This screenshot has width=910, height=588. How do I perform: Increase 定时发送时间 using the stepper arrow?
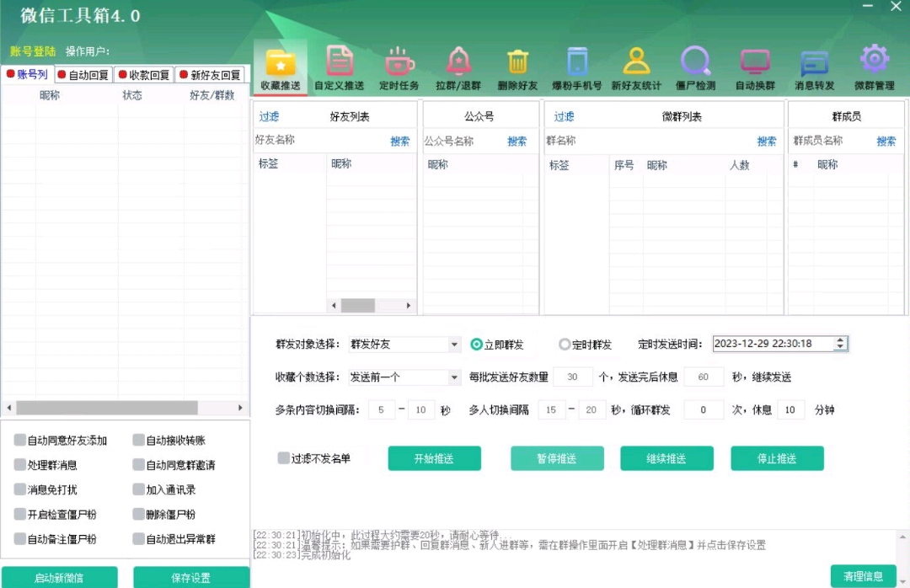tap(840, 340)
